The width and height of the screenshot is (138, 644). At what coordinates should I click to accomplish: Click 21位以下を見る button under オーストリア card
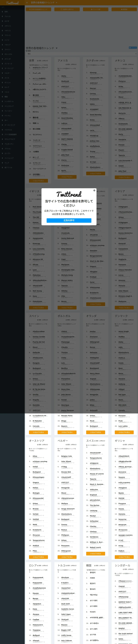point(38,557)
